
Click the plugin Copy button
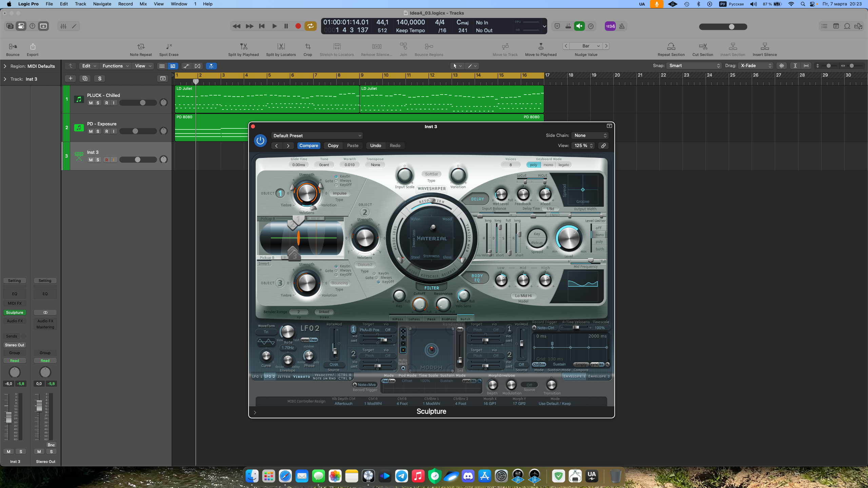coord(333,146)
